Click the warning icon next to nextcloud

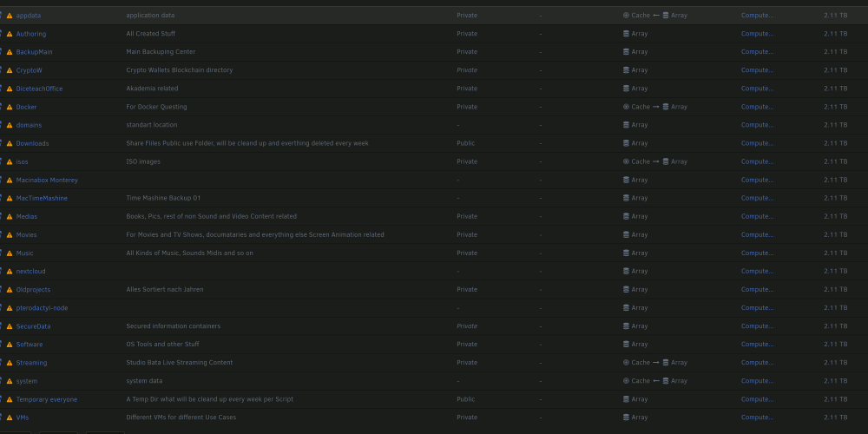[10, 271]
